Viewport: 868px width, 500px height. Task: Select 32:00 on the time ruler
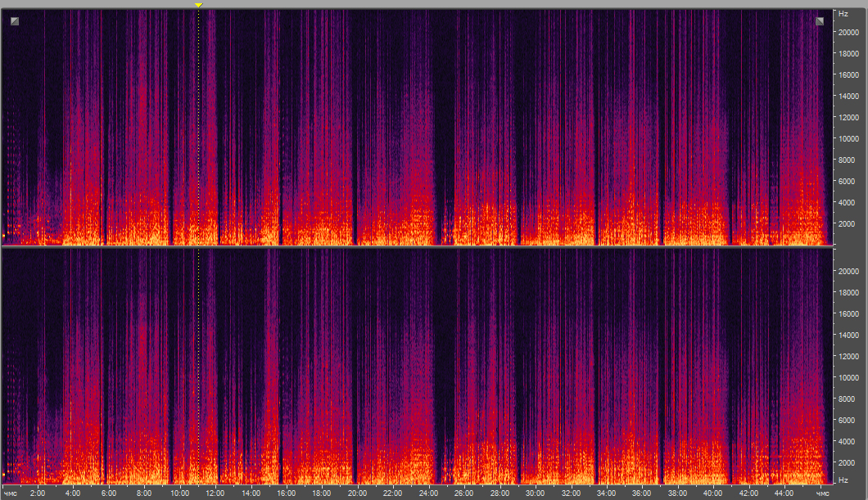[x=571, y=493]
